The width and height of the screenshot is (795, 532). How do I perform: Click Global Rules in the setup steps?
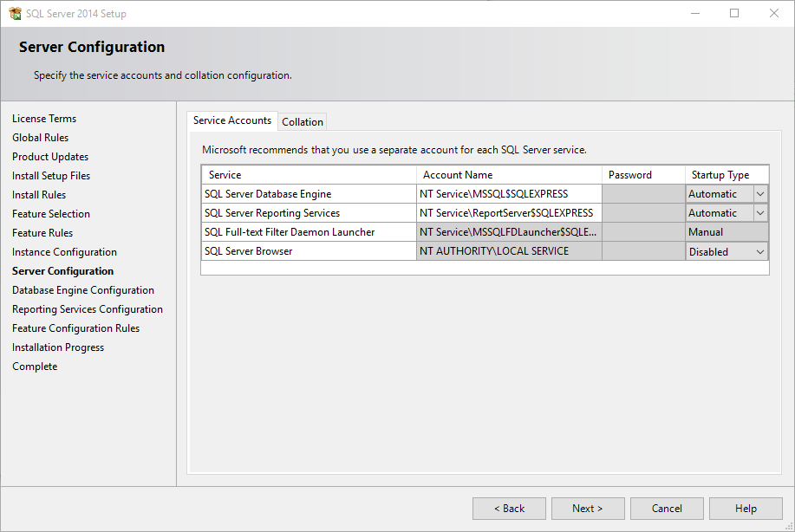40,138
